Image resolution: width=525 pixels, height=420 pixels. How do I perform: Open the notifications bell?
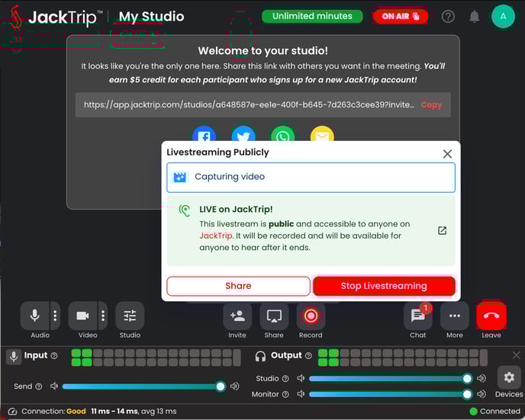(x=474, y=16)
